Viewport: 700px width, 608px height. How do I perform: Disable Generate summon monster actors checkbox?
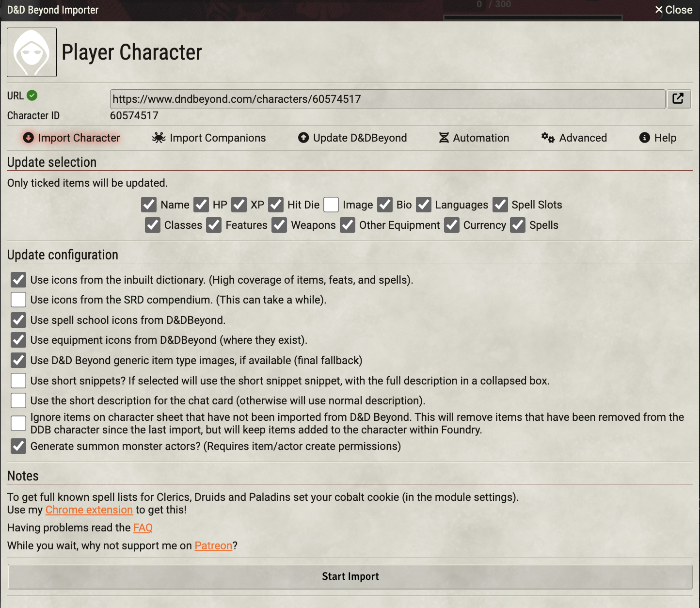(18, 446)
